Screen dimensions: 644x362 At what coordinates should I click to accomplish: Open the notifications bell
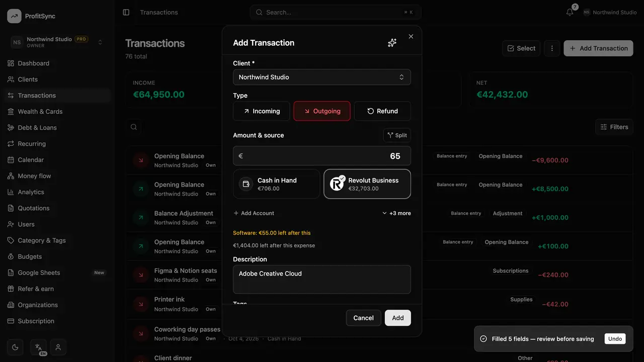pos(570,12)
